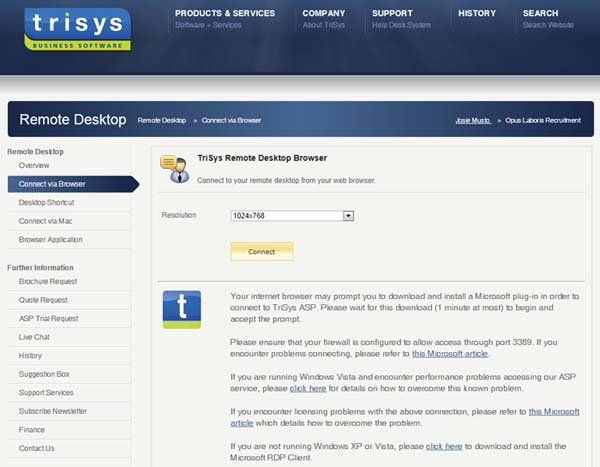Click the Remote Desktop sidebar heading

coord(35,152)
